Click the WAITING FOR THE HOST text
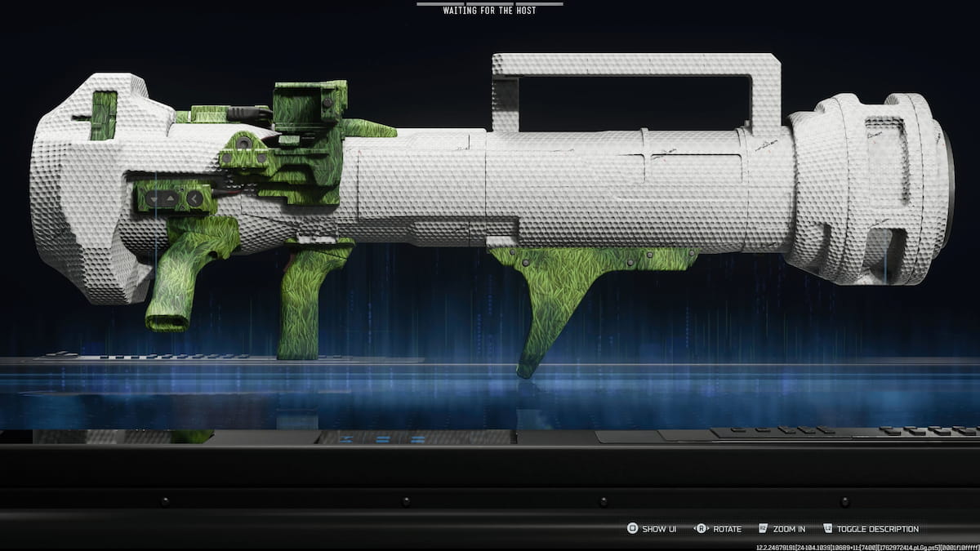The height and width of the screenshot is (551, 980). [490, 12]
